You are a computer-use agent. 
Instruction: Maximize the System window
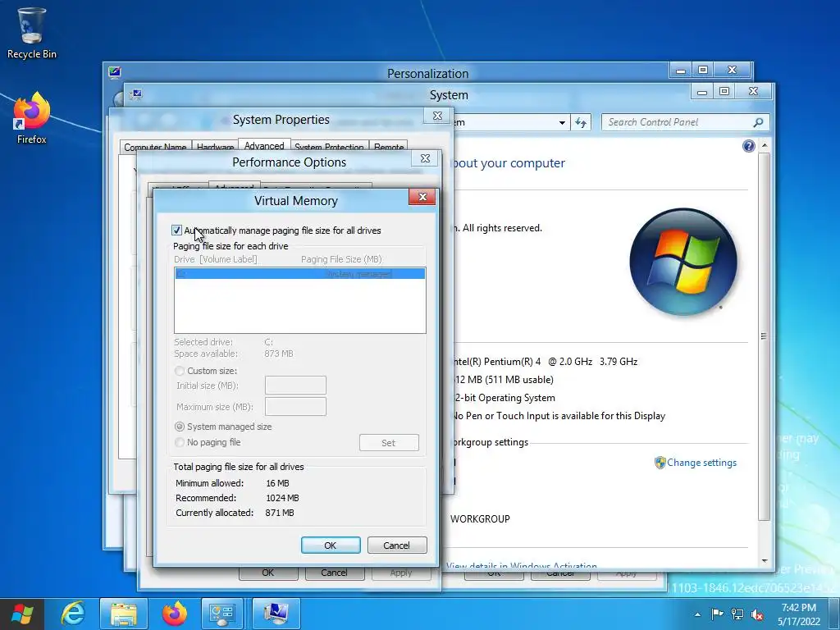click(x=724, y=92)
